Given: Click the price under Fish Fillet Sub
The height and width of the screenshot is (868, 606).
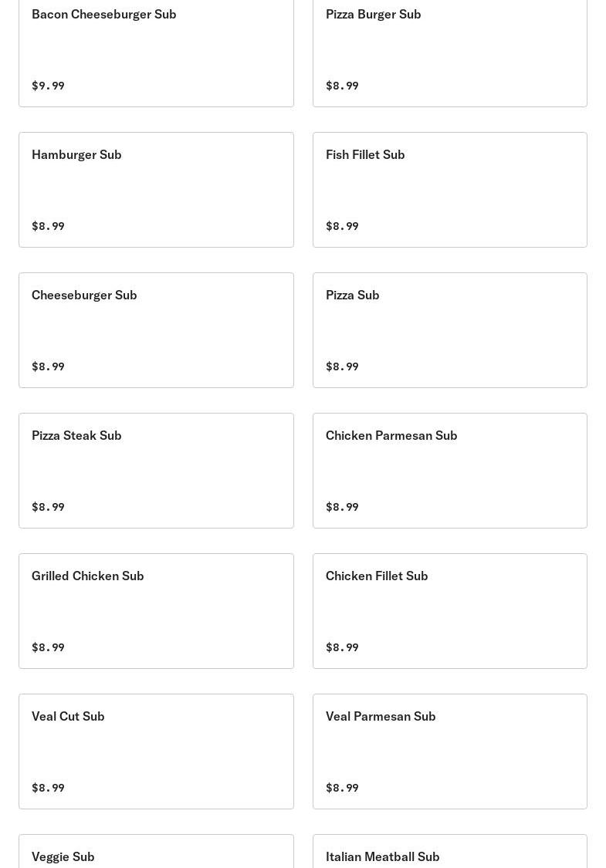Looking at the screenshot, I should [x=342, y=226].
